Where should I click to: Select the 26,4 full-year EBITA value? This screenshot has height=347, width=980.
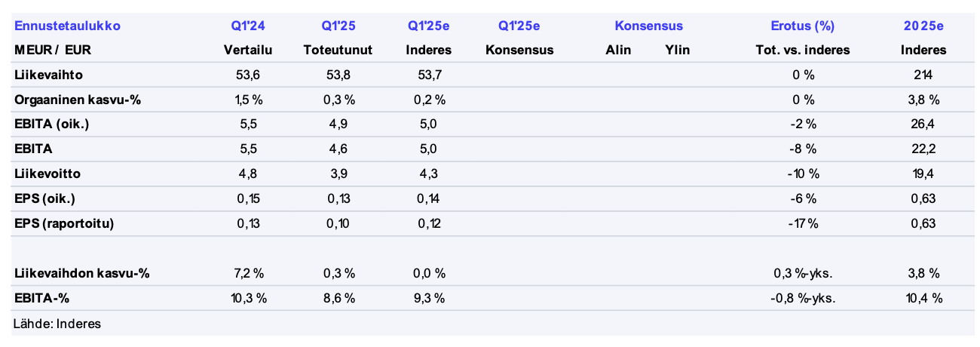[923, 124]
